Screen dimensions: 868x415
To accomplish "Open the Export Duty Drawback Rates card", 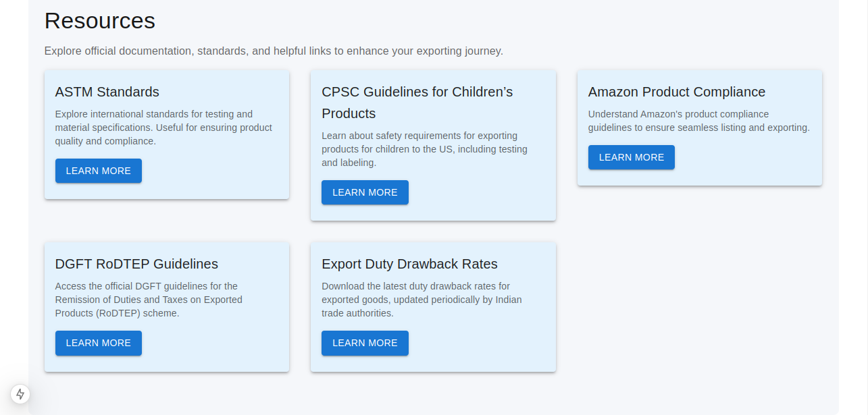I will point(433,306).
